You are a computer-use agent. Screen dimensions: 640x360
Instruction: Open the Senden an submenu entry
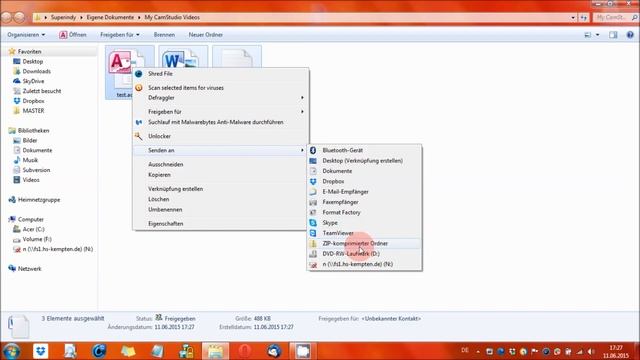(x=161, y=151)
